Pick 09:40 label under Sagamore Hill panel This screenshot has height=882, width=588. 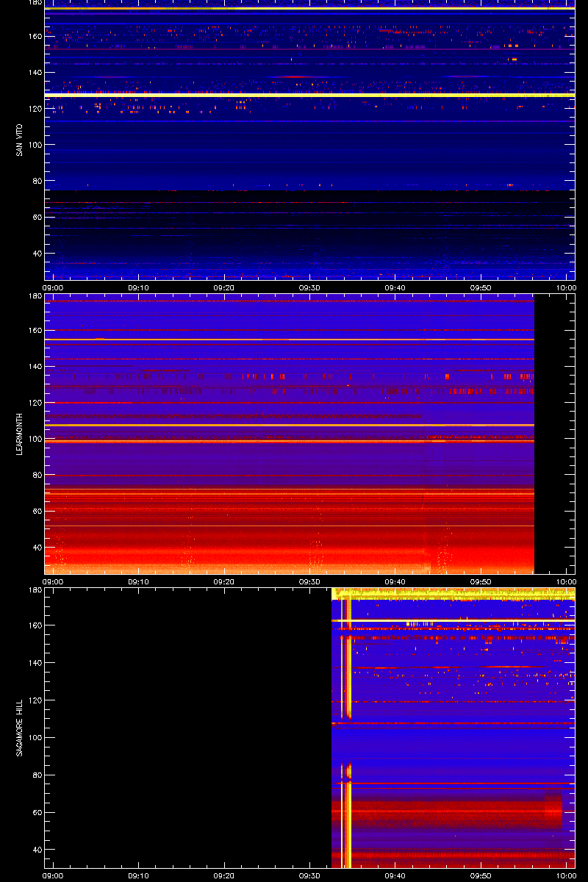click(395, 875)
